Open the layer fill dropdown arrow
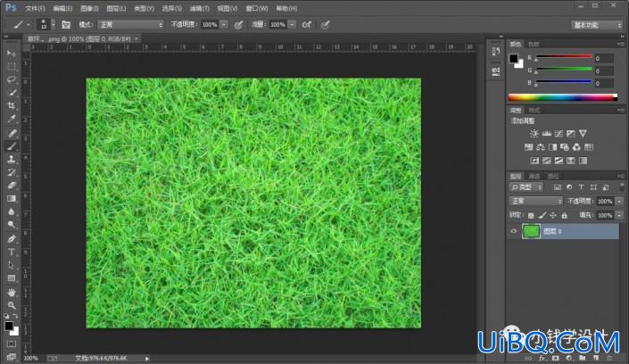This screenshot has width=629, height=364. pos(619,216)
